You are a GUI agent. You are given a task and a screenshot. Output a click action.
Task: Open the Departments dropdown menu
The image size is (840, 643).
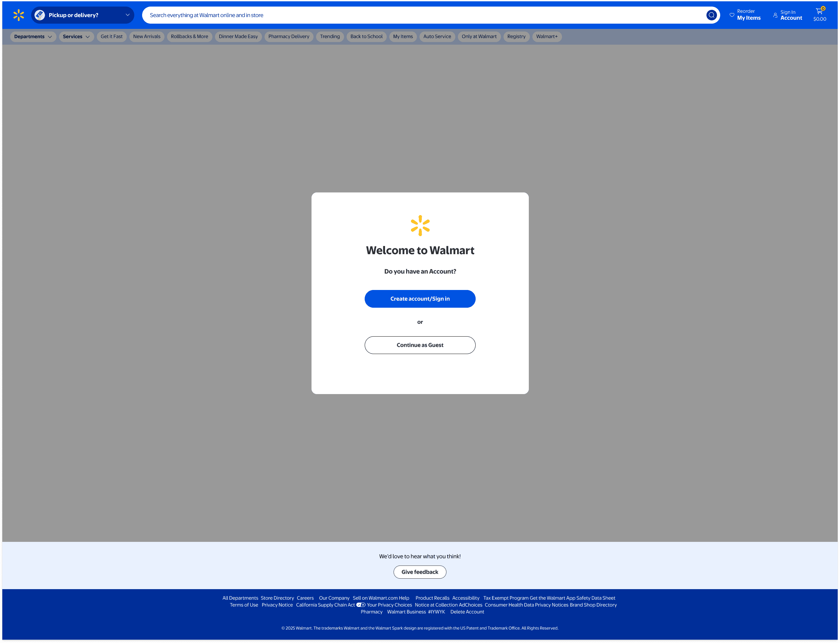click(x=33, y=37)
